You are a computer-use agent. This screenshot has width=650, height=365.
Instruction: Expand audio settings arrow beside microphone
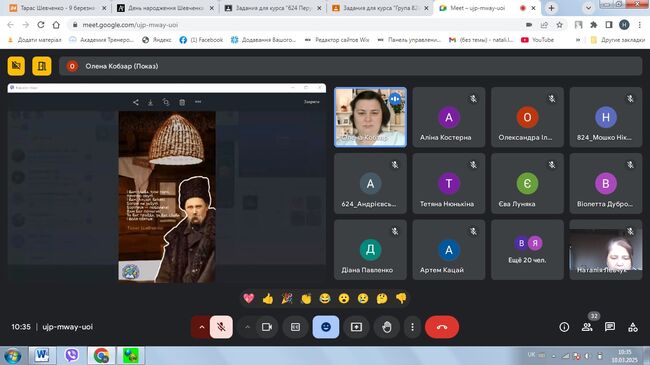tap(201, 327)
